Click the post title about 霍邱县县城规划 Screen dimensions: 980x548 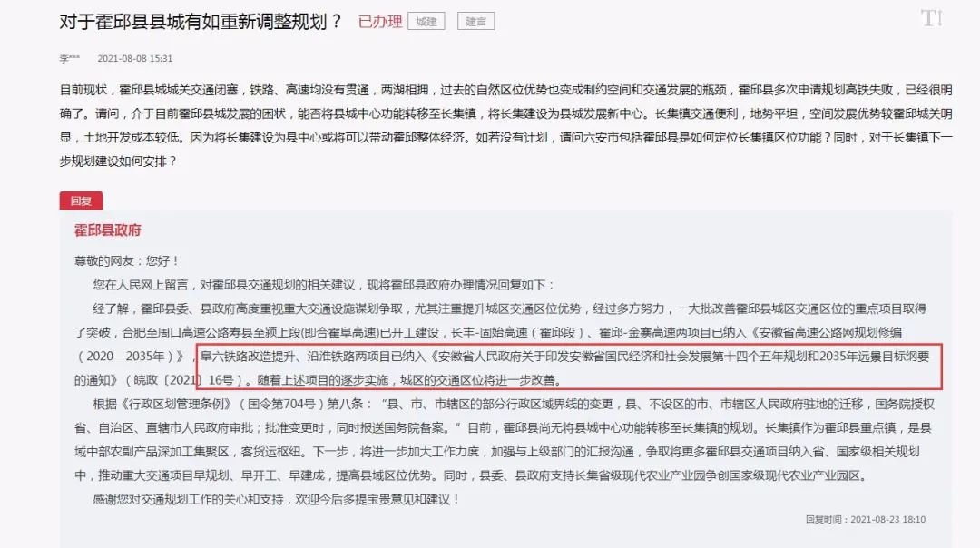click(x=201, y=21)
